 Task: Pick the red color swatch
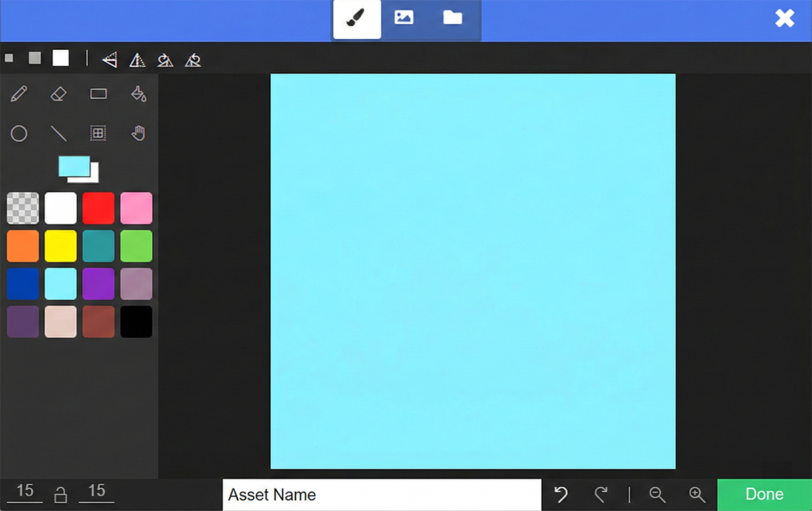[98, 208]
